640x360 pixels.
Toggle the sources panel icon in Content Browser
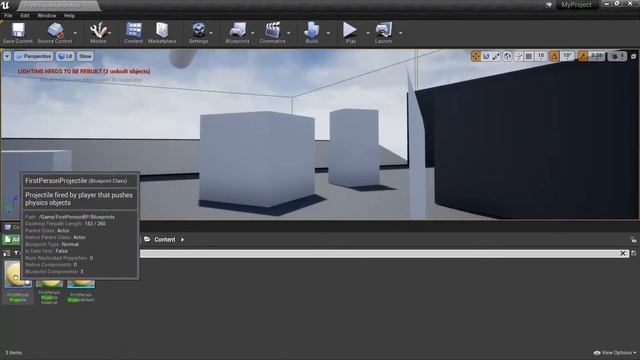7,253
